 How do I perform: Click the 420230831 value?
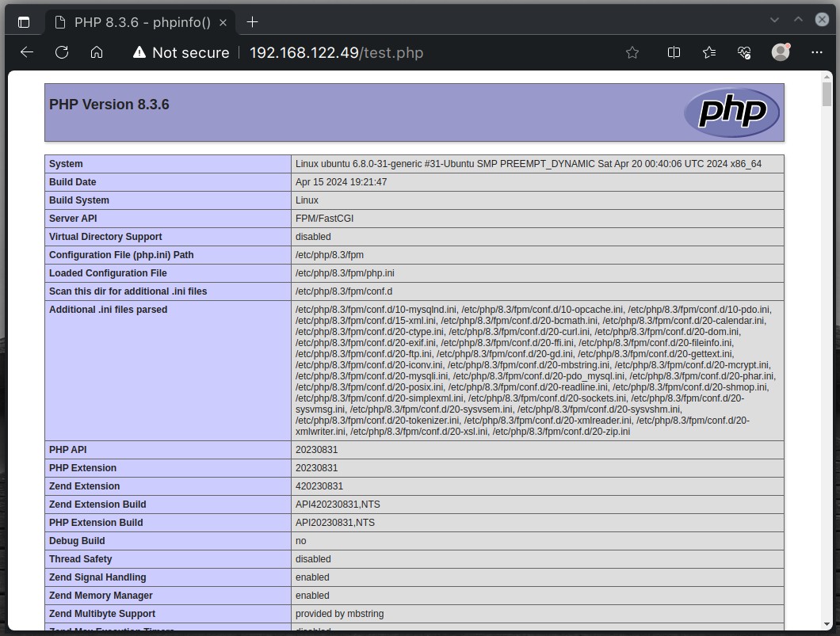click(x=319, y=486)
